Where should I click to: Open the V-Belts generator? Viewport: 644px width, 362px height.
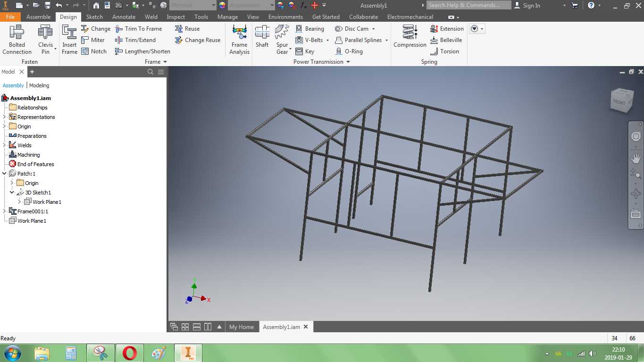pyautogui.click(x=309, y=40)
